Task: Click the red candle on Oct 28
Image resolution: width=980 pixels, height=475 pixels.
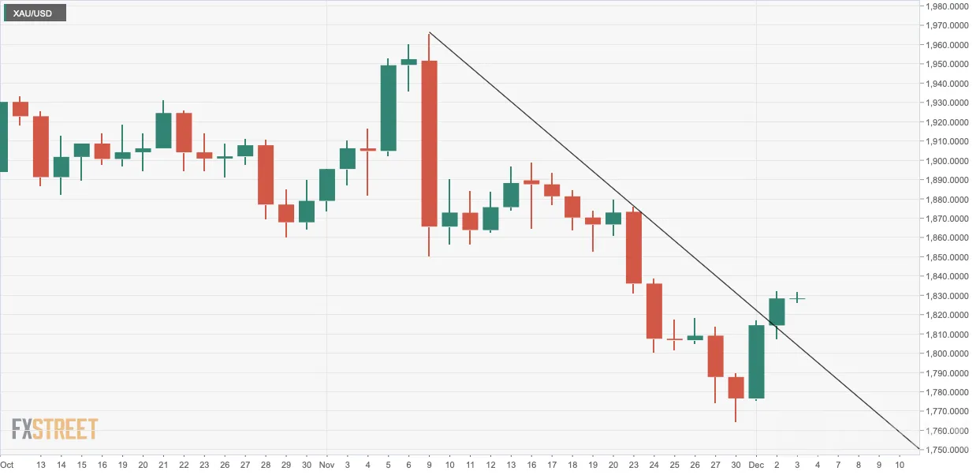Action: pyautogui.click(x=265, y=174)
